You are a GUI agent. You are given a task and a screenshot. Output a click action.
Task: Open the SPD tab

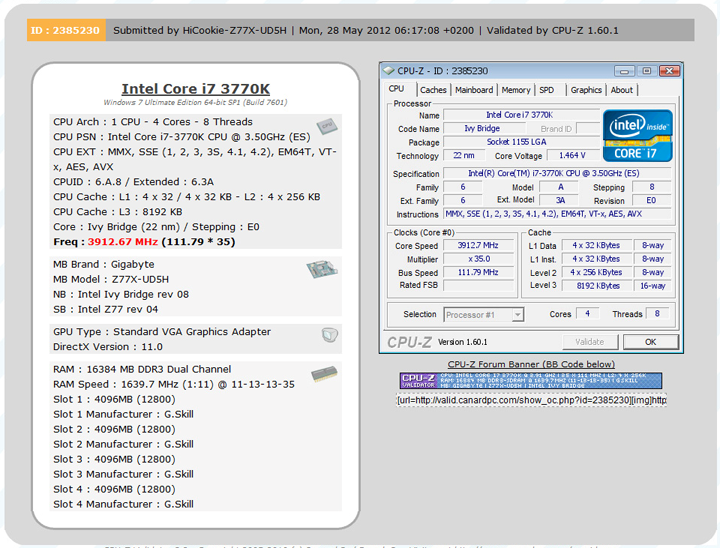tap(546, 90)
